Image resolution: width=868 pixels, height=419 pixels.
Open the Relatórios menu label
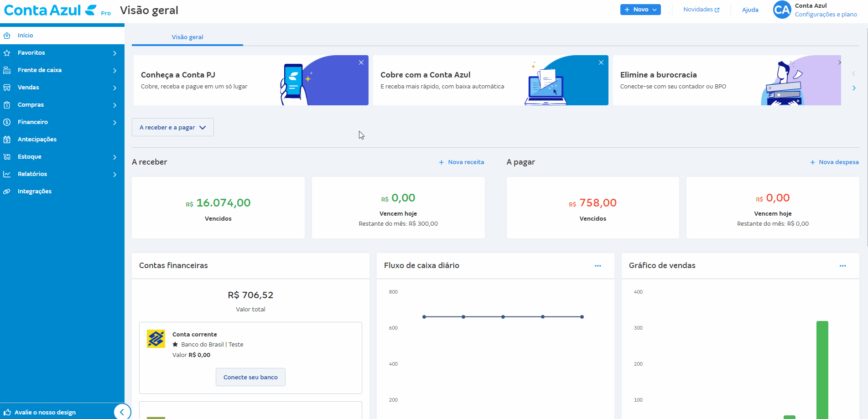point(32,174)
